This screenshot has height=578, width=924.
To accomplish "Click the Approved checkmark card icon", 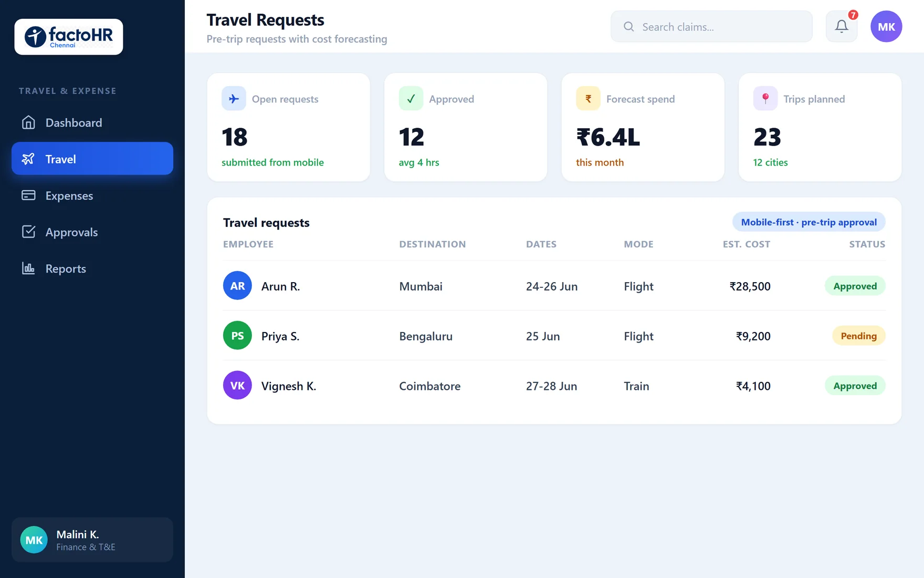I will (411, 98).
